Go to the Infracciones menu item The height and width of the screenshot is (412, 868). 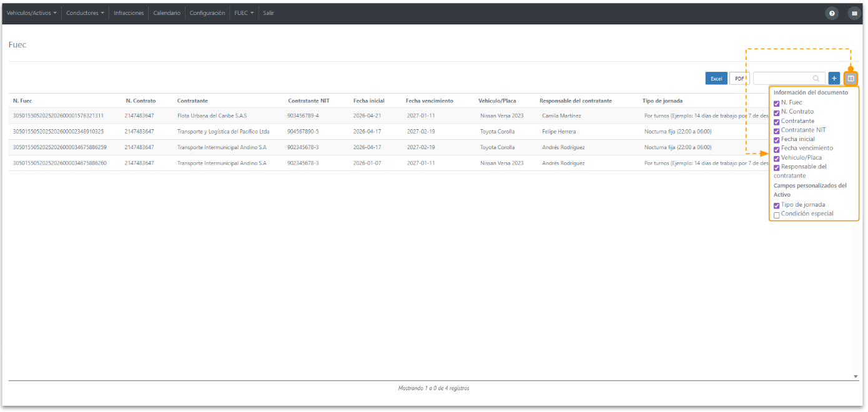(129, 13)
